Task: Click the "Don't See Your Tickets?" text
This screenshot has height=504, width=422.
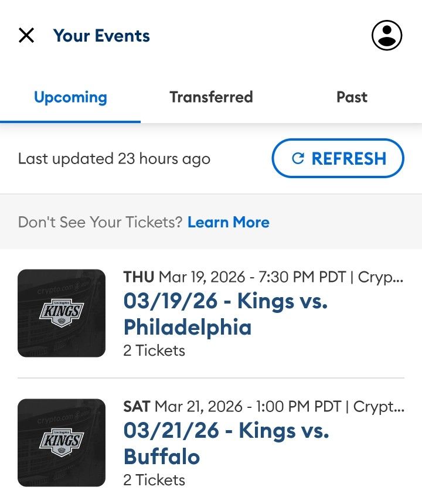Action: (100, 222)
